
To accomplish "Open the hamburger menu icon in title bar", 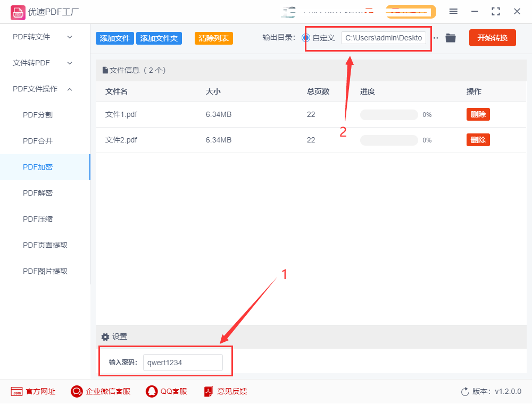I will (453, 12).
